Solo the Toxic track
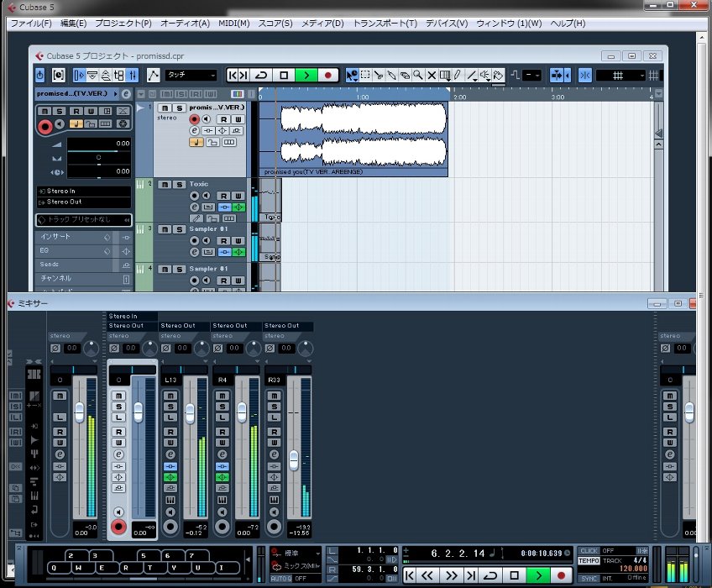The image size is (712, 588). pos(179,185)
